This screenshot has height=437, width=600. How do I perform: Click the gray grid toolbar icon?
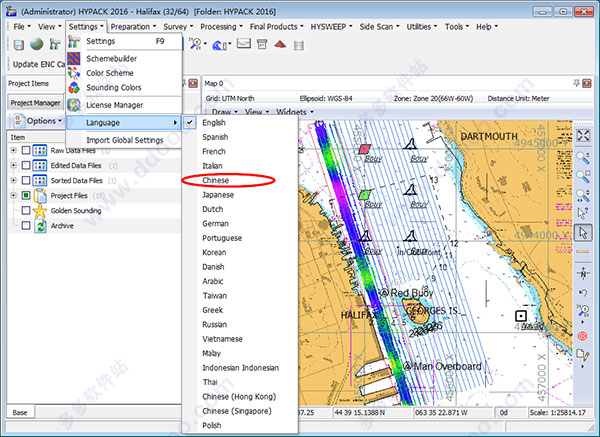tap(299, 46)
